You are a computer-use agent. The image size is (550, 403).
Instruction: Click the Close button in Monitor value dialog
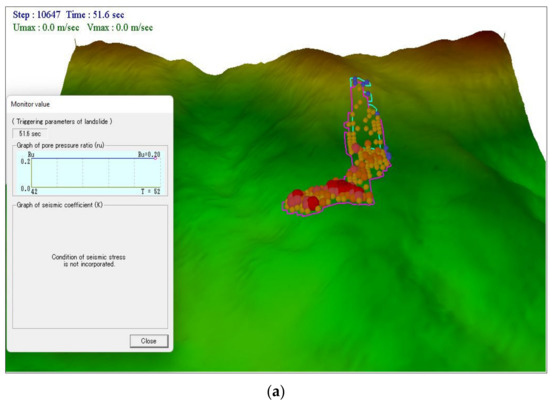point(149,341)
